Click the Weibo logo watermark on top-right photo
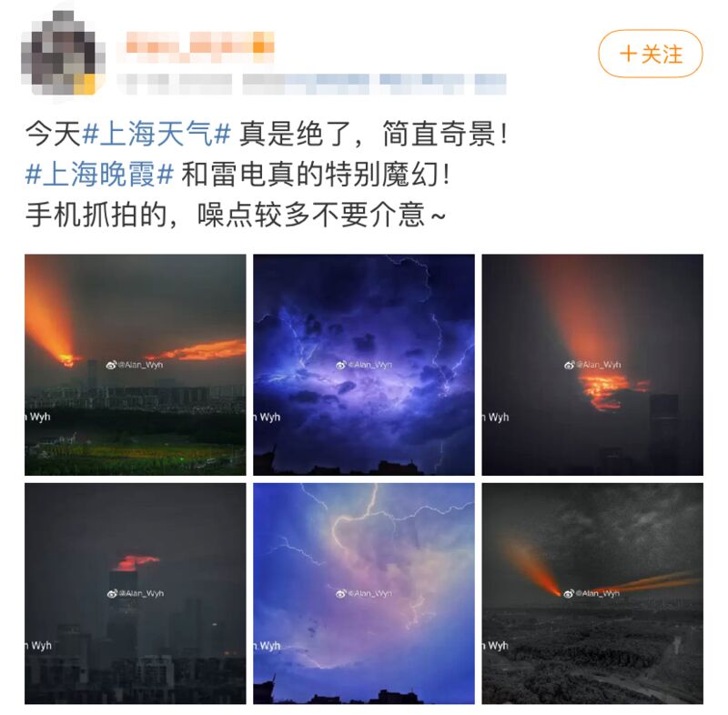The image size is (728, 715). pyautogui.click(x=570, y=365)
